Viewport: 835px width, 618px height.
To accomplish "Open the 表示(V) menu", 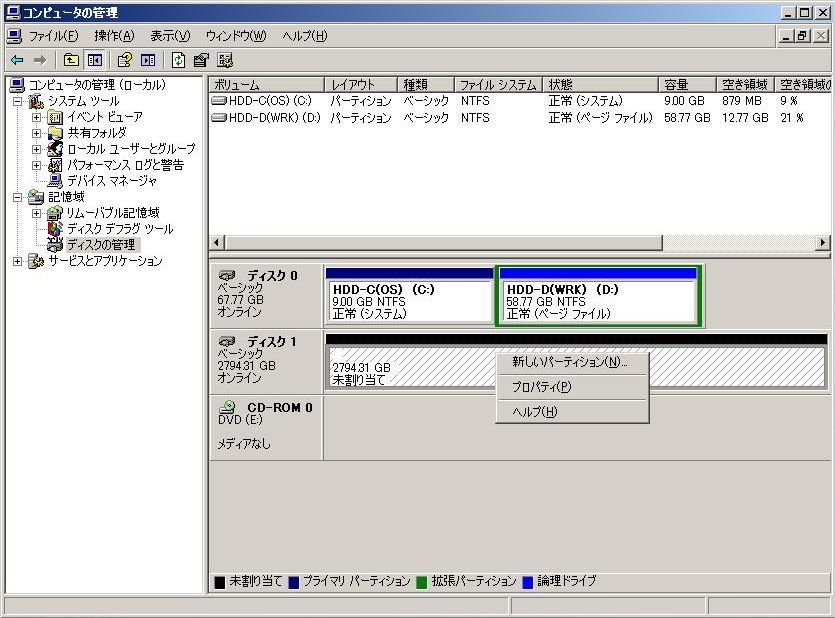I will pos(170,36).
